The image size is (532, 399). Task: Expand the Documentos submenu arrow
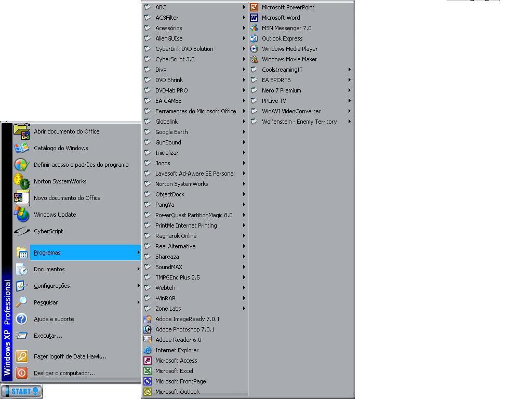click(138, 269)
